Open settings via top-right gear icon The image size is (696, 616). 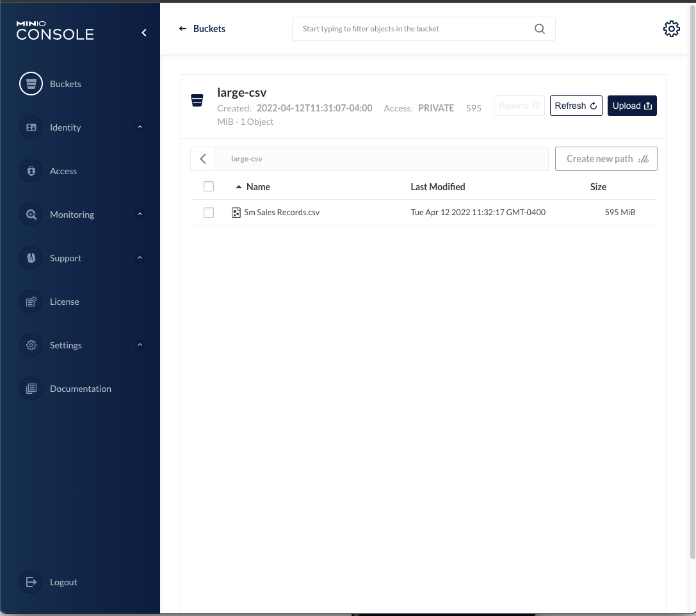[671, 29]
